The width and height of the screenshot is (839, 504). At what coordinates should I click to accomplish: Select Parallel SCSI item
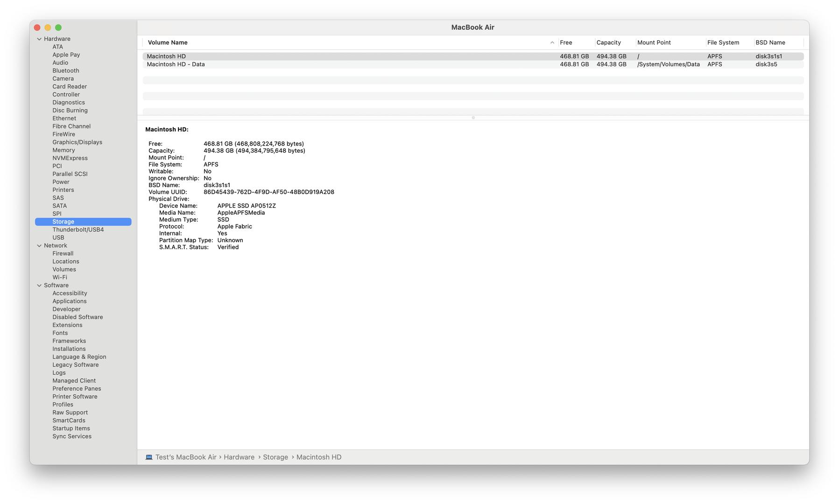click(x=70, y=174)
